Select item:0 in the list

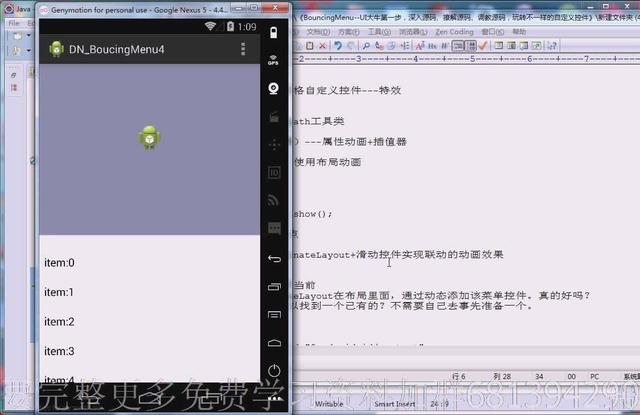[149, 263]
